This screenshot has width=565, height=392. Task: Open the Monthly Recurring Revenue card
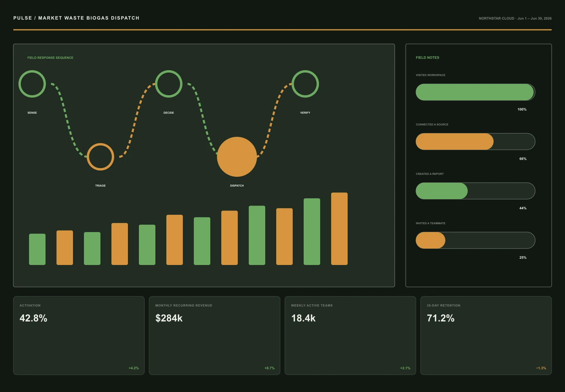[215, 336]
